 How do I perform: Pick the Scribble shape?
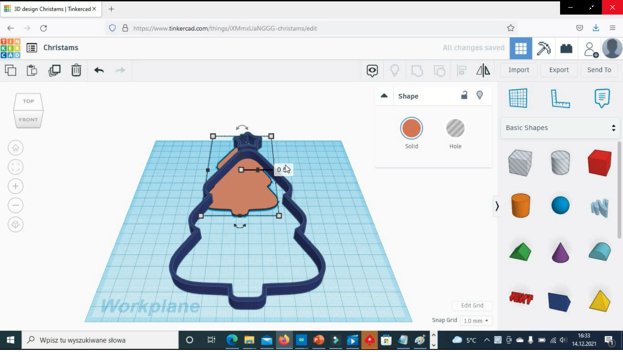[600, 208]
